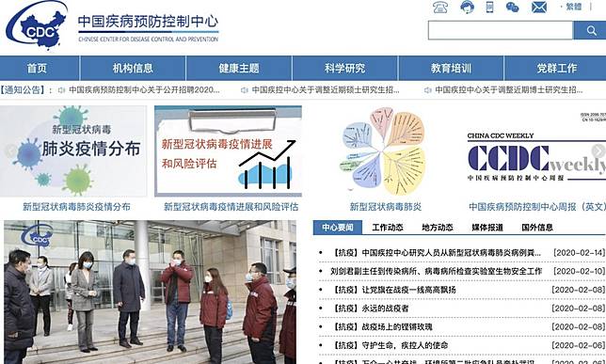Open news 守护生命，疾控人的使命
Screen dimensions: 606x364
point(390,345)
